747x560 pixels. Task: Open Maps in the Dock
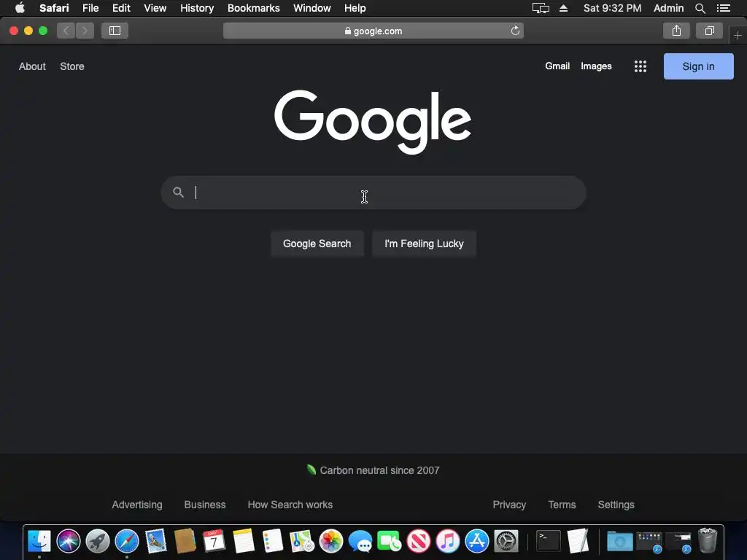point(302,542)
